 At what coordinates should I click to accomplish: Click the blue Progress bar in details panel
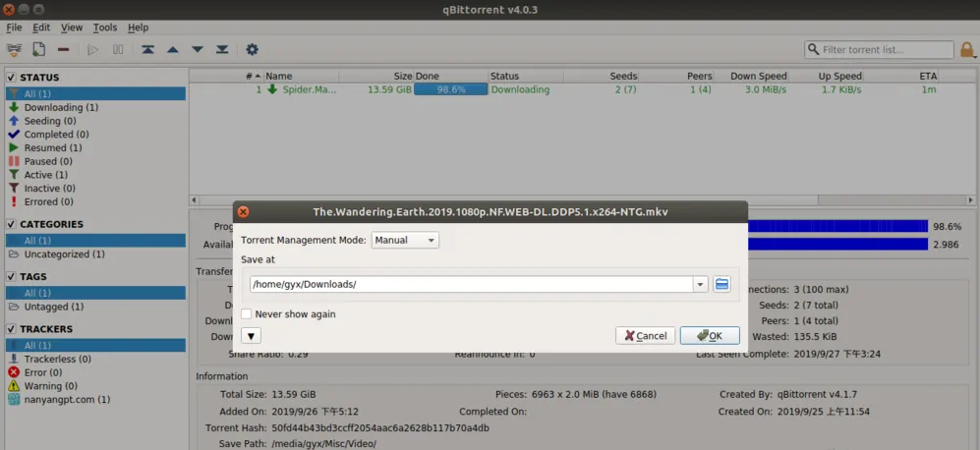pos(837,226)
